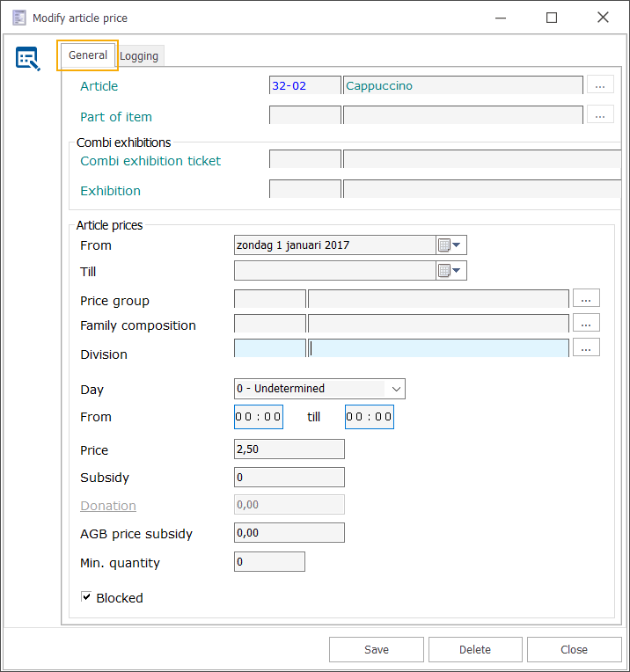Open the calendar picker for the Till date
The image size is (630, 672).
coord(451,271)
